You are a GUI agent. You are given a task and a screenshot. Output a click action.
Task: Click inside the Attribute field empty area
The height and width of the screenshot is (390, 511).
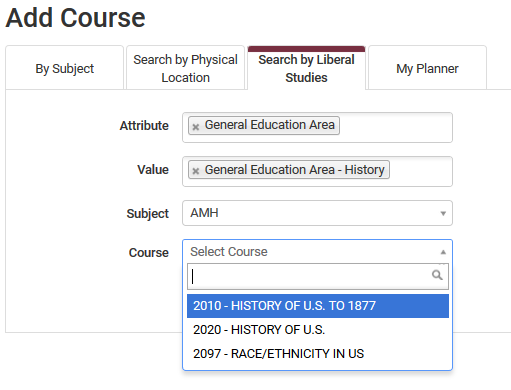(x=395, y=127)
